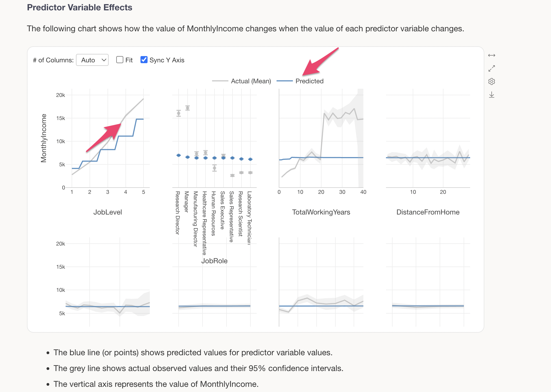Click the Manager actual mean data point
The image size is (551, 392).
(x=188, y=108)
